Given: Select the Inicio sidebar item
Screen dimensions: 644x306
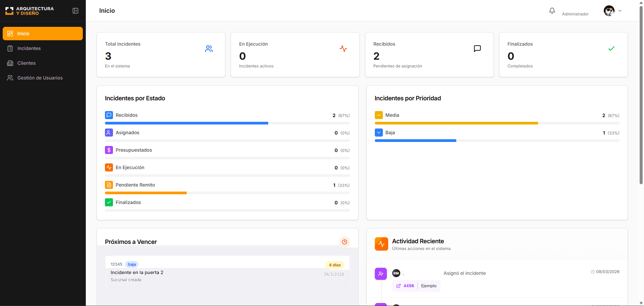Looking at the screenshot, I should pos(43,34).
